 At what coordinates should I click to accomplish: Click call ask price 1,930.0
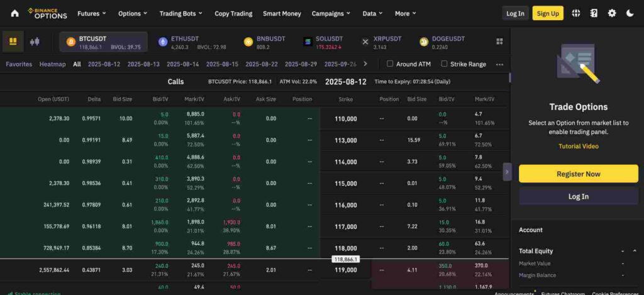(231, 222)
